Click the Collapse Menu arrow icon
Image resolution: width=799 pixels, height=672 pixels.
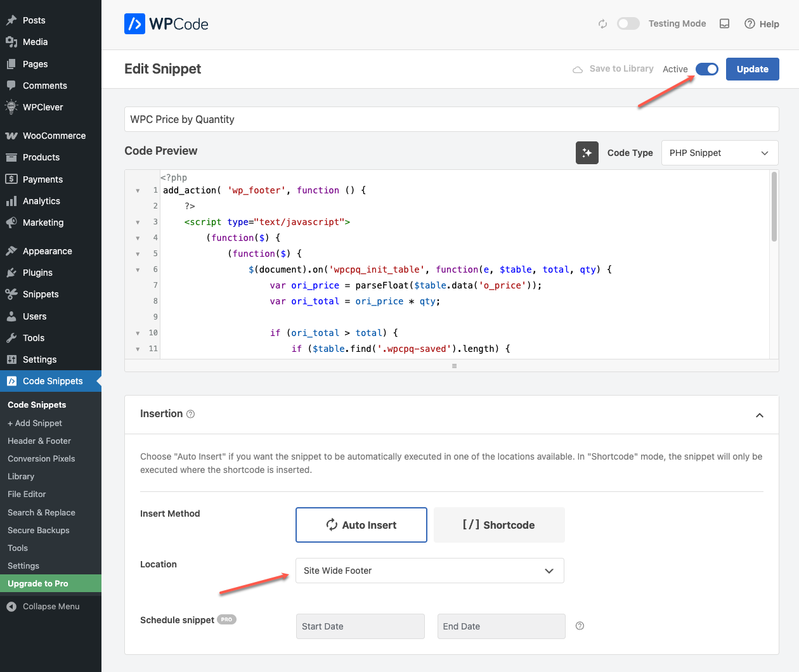pyautogui.click(x=11, y=607)
